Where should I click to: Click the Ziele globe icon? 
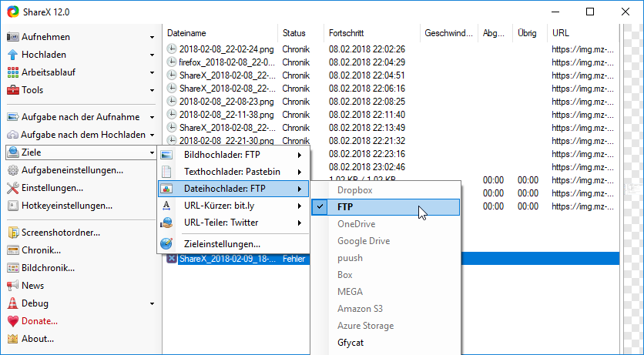(13, 152)
